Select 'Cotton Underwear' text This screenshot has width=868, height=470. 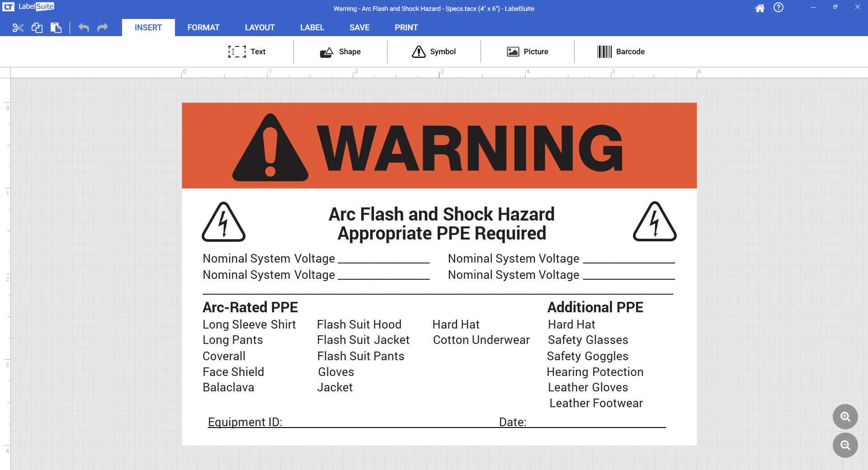coord(481,340)
